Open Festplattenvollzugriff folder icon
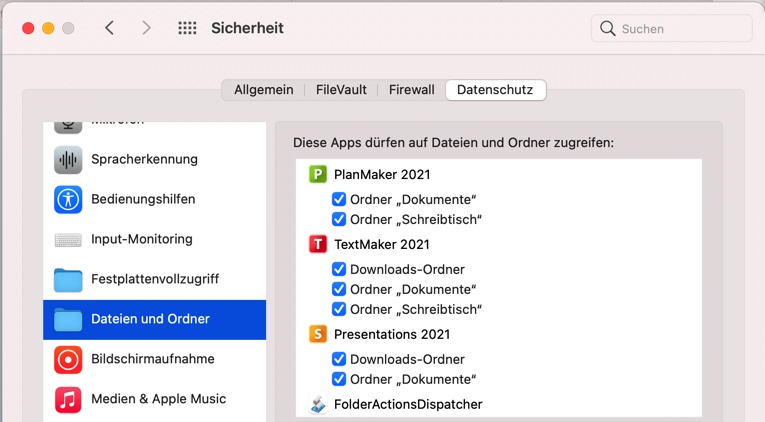 pyautogui.click(x=68, y=279)
